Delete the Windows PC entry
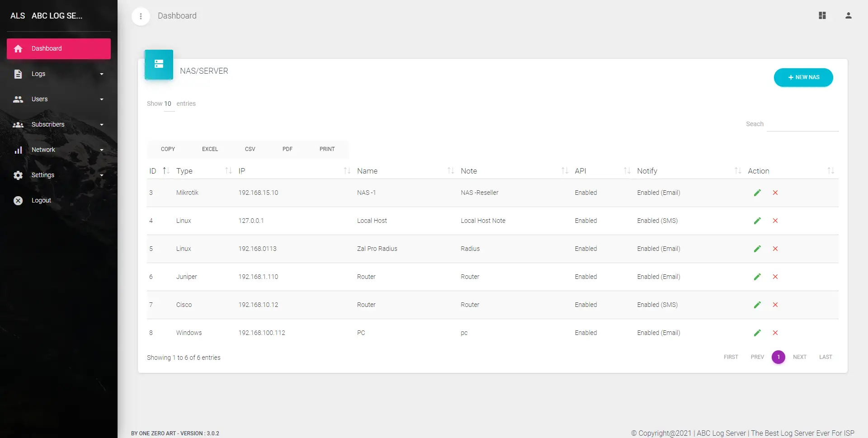The image size is (868, 438). [775, 333]
